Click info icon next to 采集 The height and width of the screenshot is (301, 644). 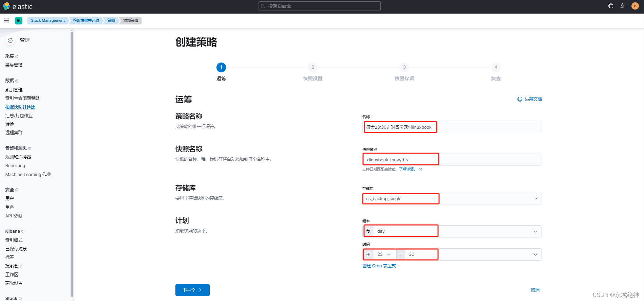(17, 56)
